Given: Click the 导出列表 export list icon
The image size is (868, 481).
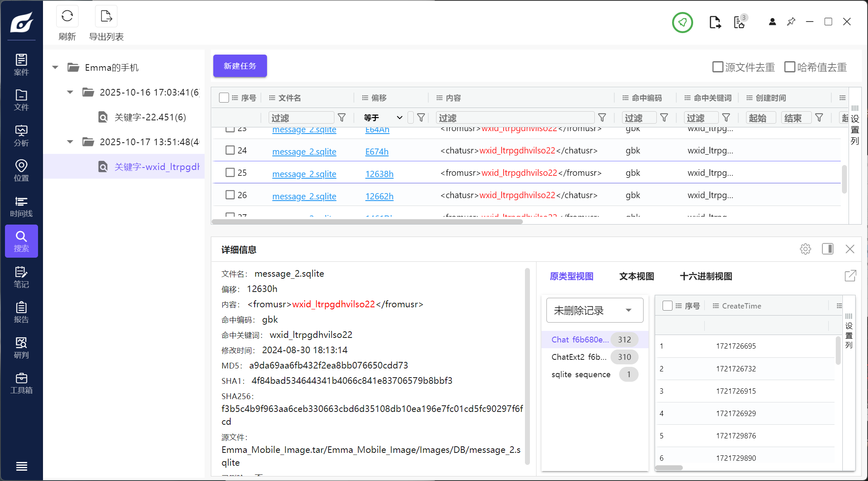Looking at the screenshot, I should pos(106,17).
